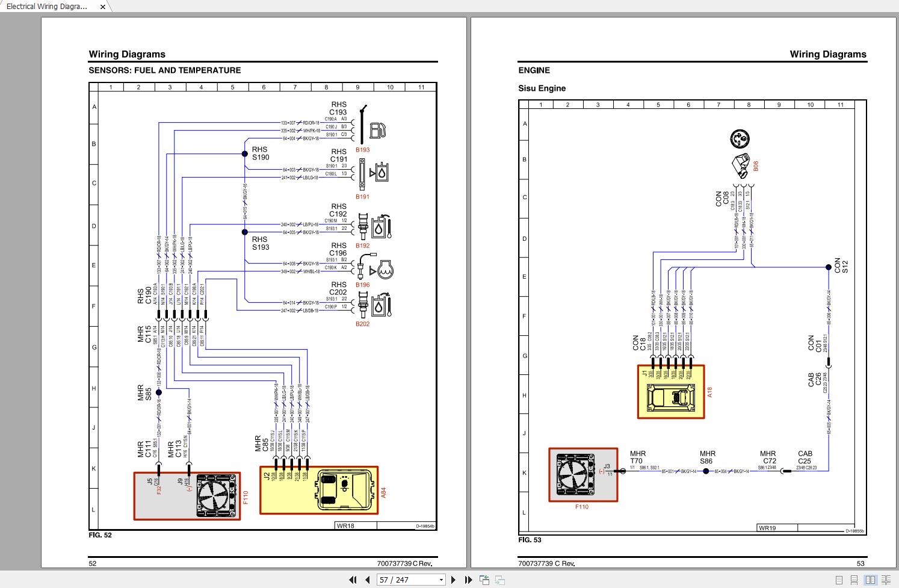Close the Electrical Wiring Diagram tab

coord(103,7)
